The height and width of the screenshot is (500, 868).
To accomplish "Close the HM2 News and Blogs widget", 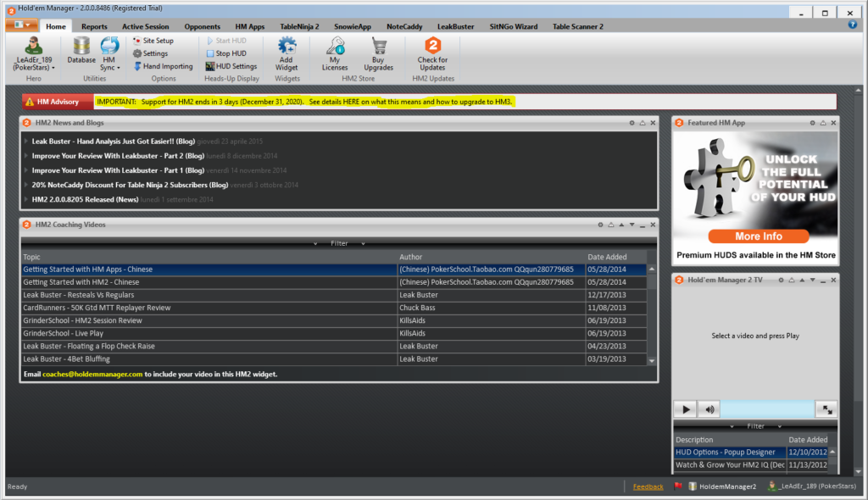I will (653, 123).
